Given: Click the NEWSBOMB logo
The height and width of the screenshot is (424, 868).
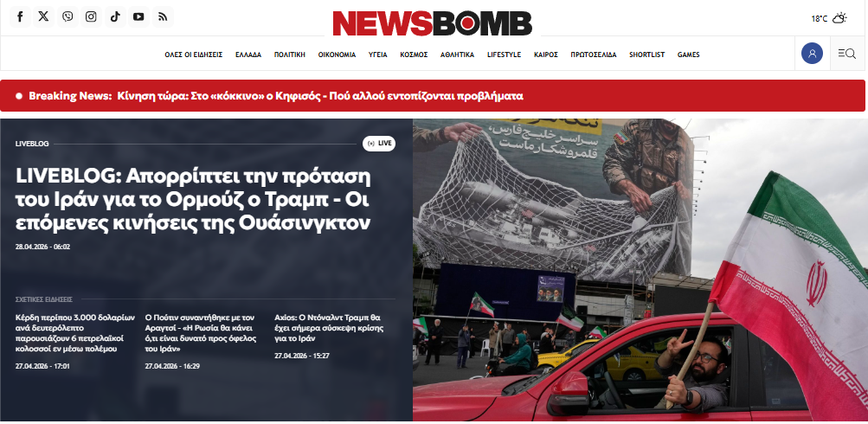Looking at the screenshot, I should click(x=433, y=23).
